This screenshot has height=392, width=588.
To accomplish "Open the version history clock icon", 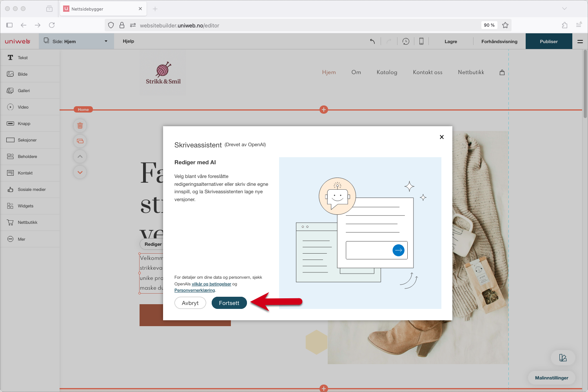I will click(406, 41).
